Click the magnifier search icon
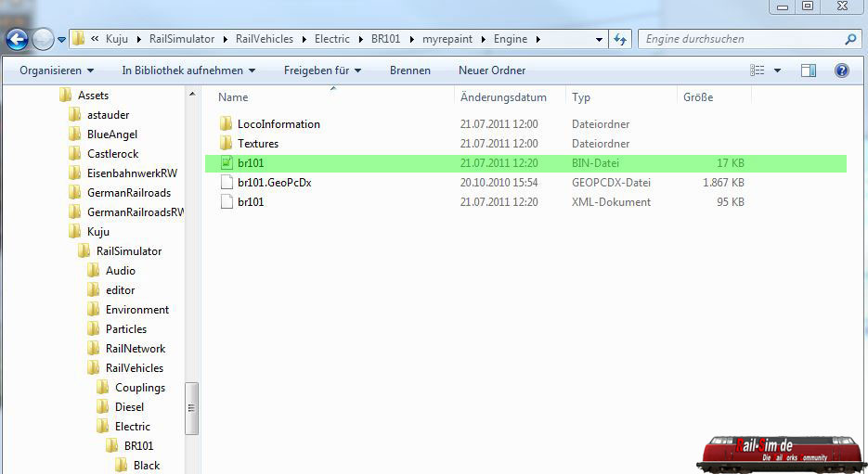868x474 pixels. coord(851,39)
